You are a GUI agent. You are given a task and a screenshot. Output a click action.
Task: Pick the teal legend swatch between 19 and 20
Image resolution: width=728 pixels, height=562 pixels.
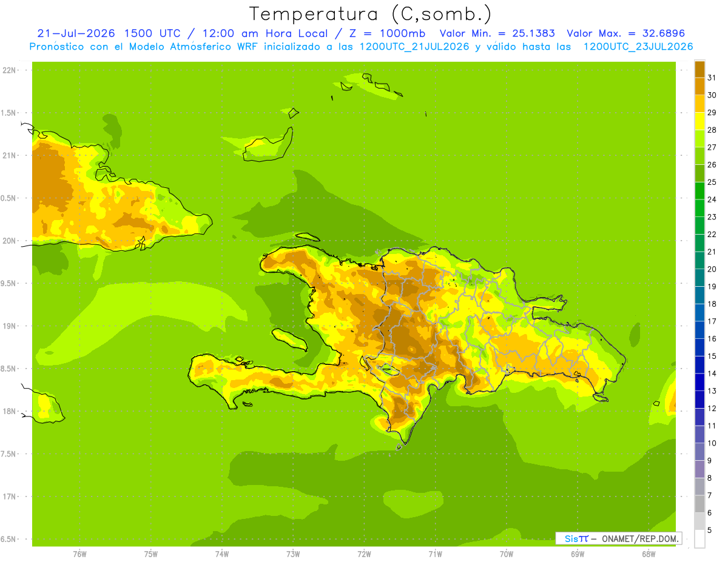[x=699, y=277]
